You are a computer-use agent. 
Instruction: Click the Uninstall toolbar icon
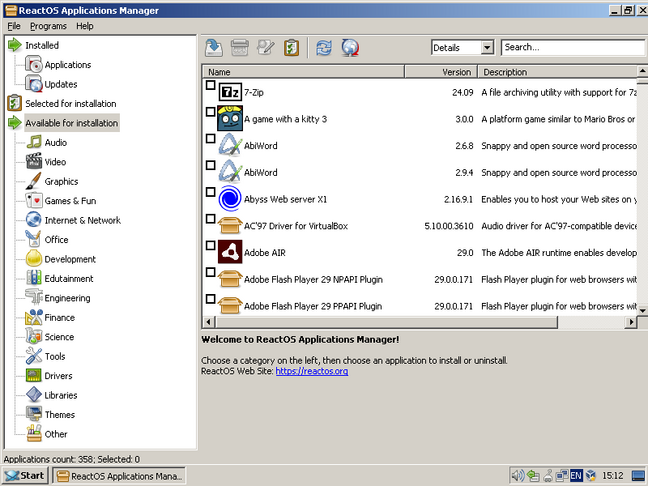(x=240, y=48)
